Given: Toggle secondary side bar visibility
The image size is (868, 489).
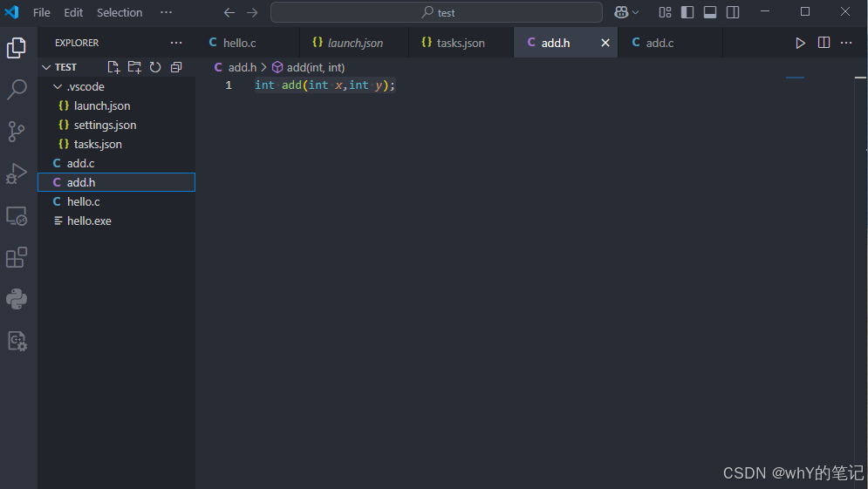Looking at the screenshot, I should click(x=733, y=12).
